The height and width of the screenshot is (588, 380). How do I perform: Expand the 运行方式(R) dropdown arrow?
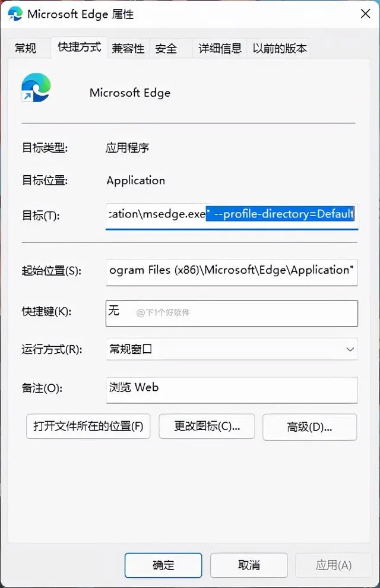click(x=350, y=349)
